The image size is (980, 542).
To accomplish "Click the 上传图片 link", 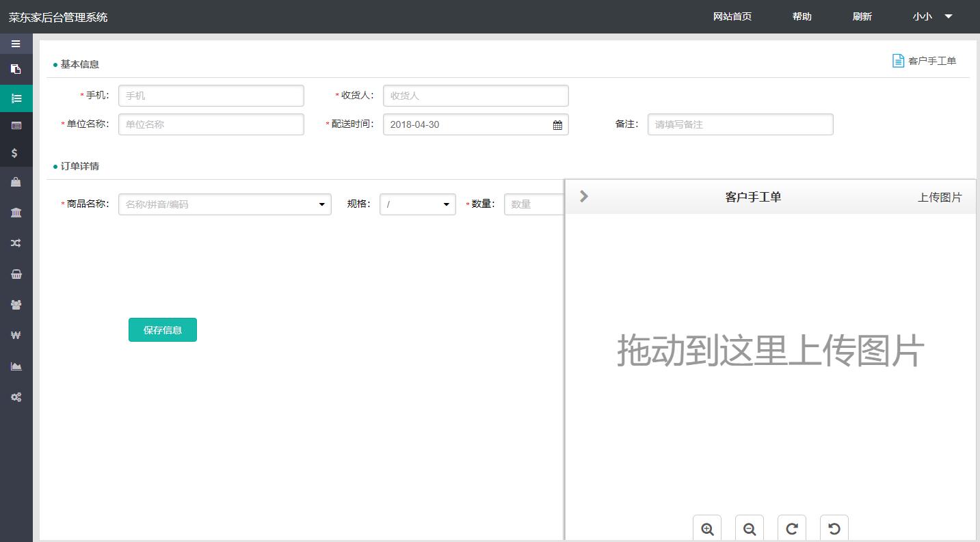I will [939, 198].
